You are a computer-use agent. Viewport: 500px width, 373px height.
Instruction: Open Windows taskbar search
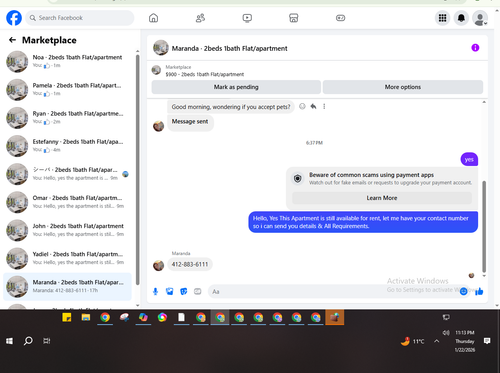pyautogui.click(x=28, y=341)
